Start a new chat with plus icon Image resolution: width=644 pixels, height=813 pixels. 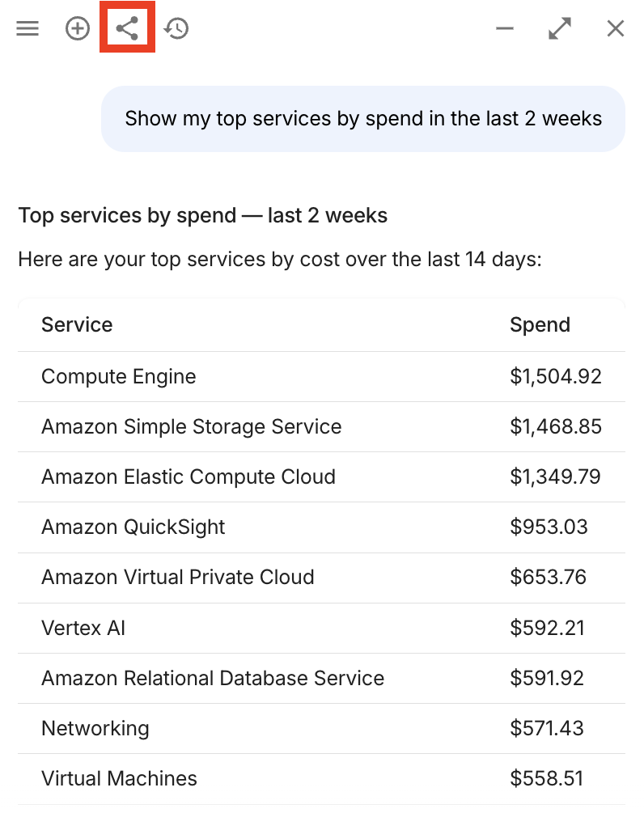pos(78,29)
